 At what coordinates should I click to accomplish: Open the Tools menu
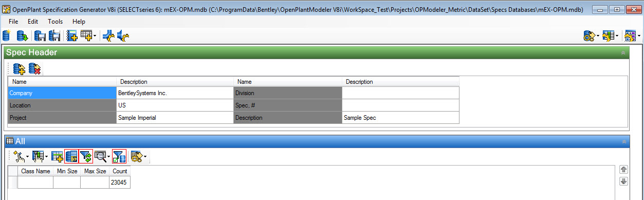[56, 22]
